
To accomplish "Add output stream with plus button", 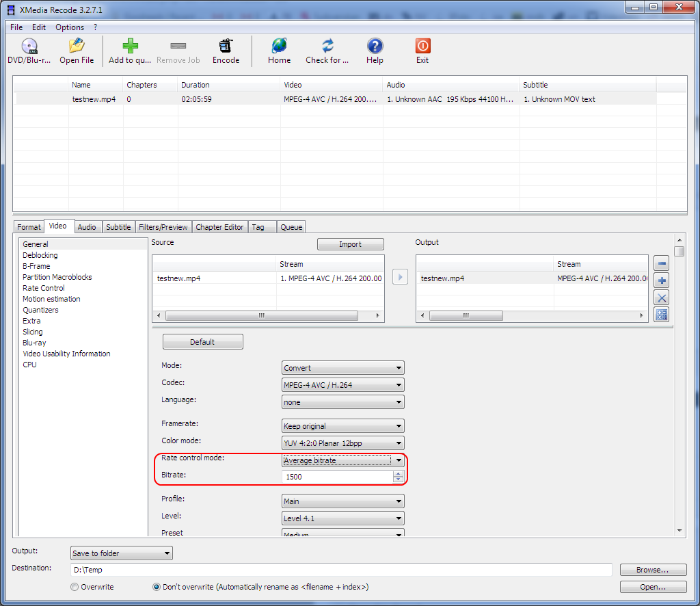I will 661,280.
